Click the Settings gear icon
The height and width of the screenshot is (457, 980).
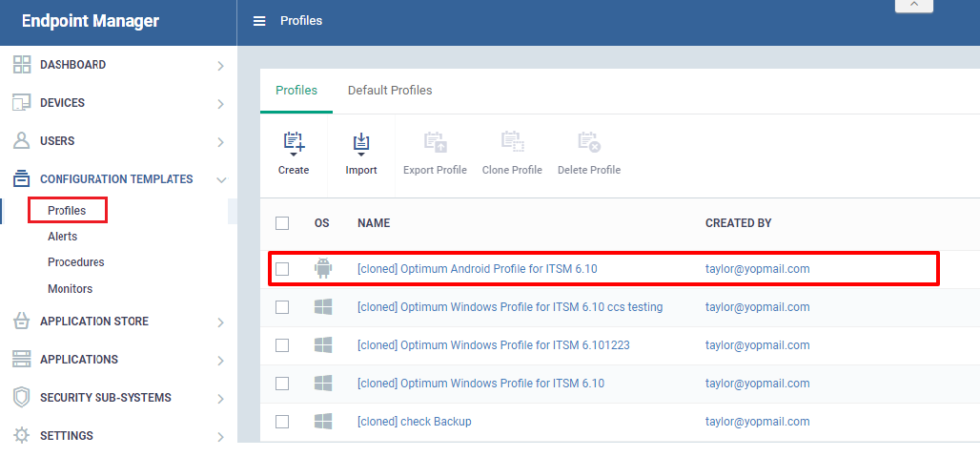point(22,436)
